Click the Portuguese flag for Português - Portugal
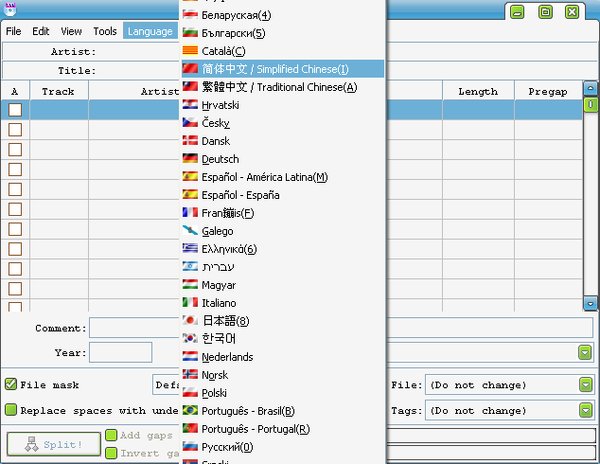This screenshot has width=600, height=464. pos(190,428)
